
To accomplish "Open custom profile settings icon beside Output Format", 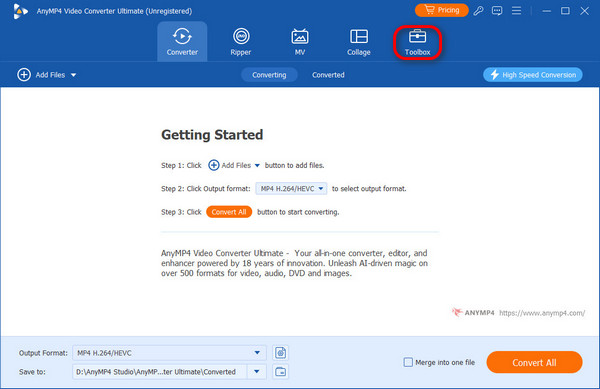I will tap(280, 353).
